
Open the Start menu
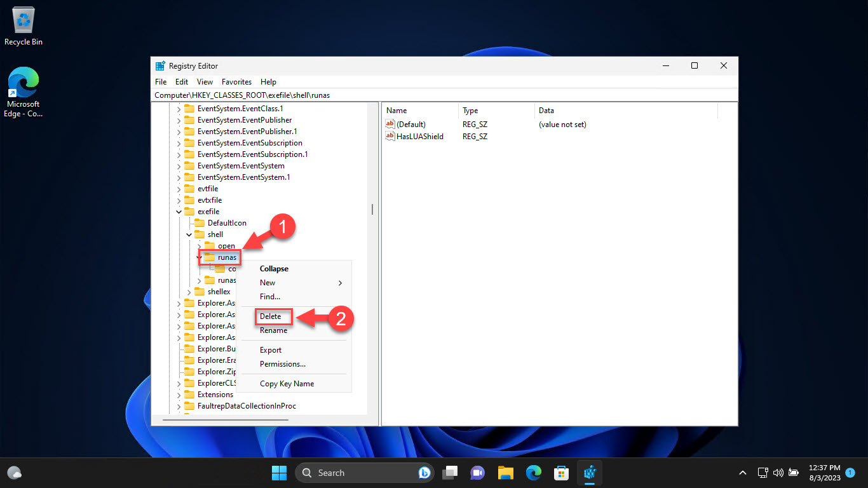tap(278, 473)
